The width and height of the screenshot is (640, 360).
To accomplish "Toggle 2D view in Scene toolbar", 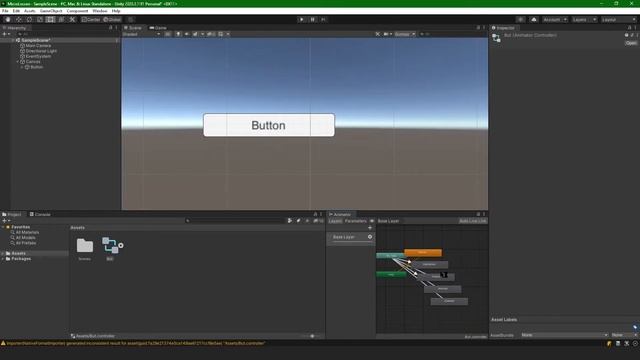I will coord(168,34).
